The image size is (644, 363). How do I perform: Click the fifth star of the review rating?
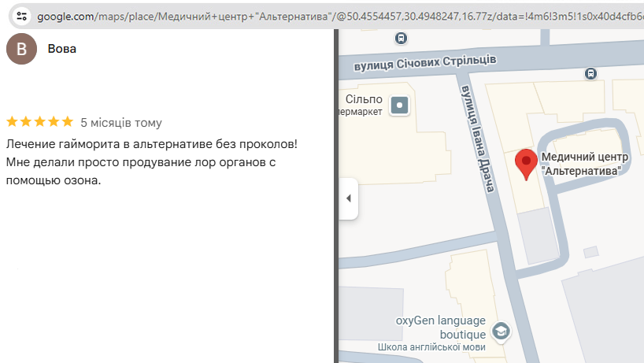(x=66, y=122)
